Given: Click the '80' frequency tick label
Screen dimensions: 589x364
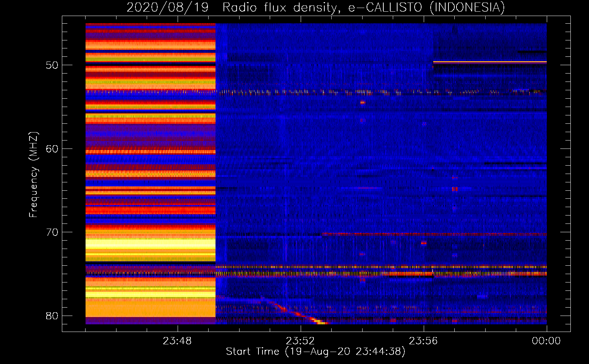Looking at the screenshot, I should [x=52, y=316].
